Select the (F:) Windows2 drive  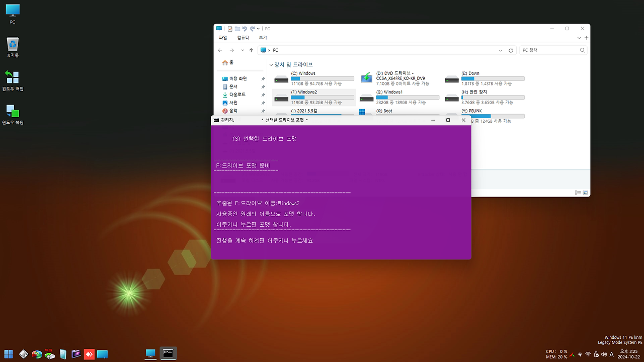[x=314, y=97]
